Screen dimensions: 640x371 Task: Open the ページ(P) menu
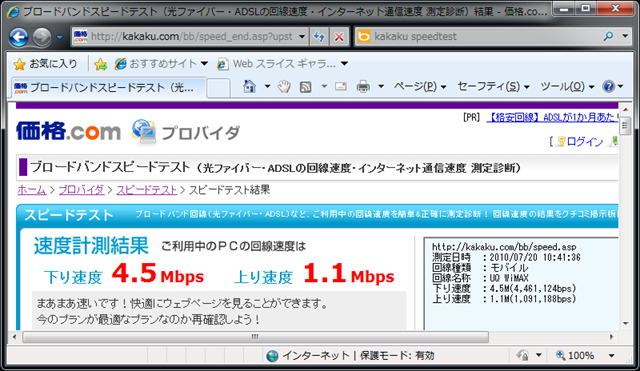coord(420,87)
